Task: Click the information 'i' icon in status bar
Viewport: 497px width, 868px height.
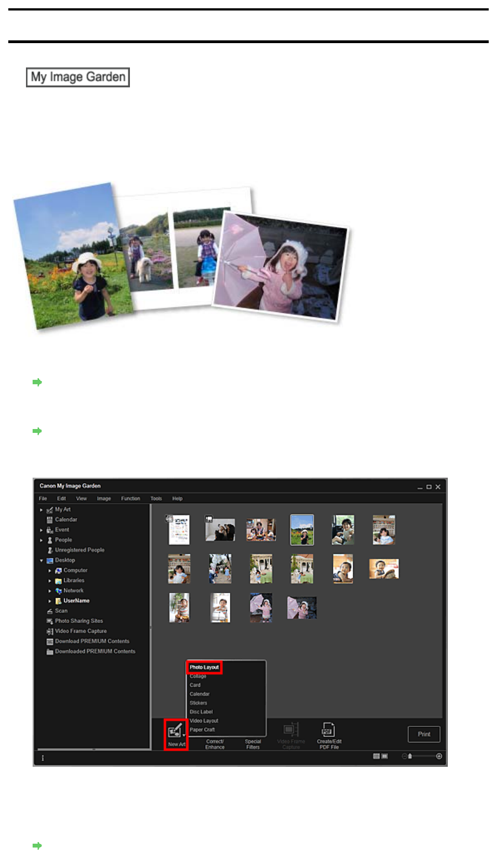Action: (43, 757)
